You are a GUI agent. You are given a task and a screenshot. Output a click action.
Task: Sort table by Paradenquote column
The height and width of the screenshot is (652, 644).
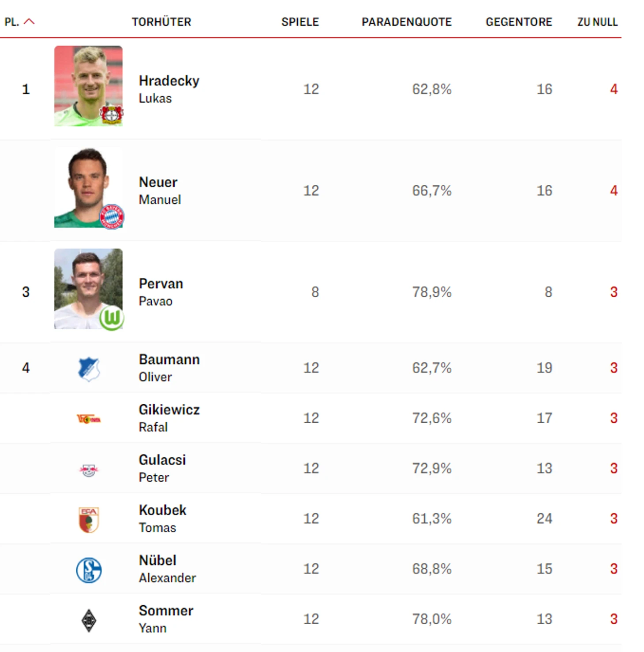coord(406,22)
